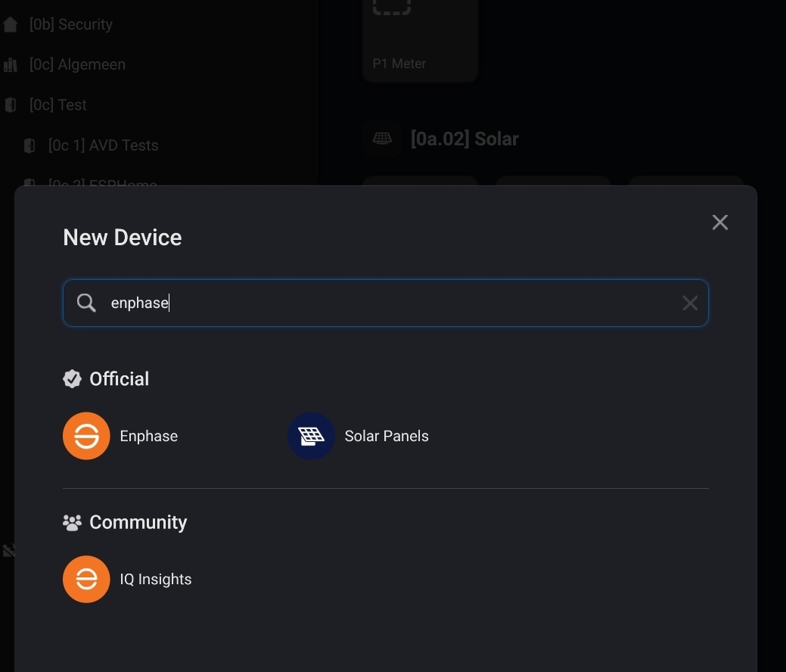The width and height of the screenshot is (786, 672).
Task: Choose the Solar Panels label
Action: coord(387,436)
